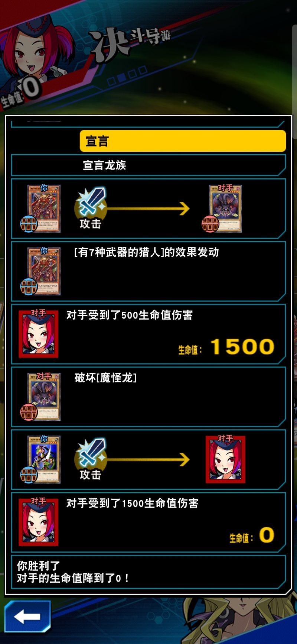Click the sword 攻击 icon in first attack row

pyautogui.click(x=91, y=208)
